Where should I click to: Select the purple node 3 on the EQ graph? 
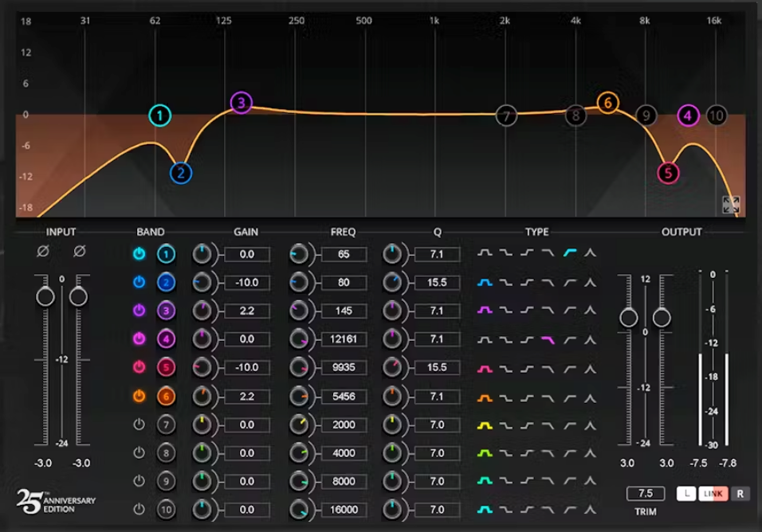pos(241,103)
